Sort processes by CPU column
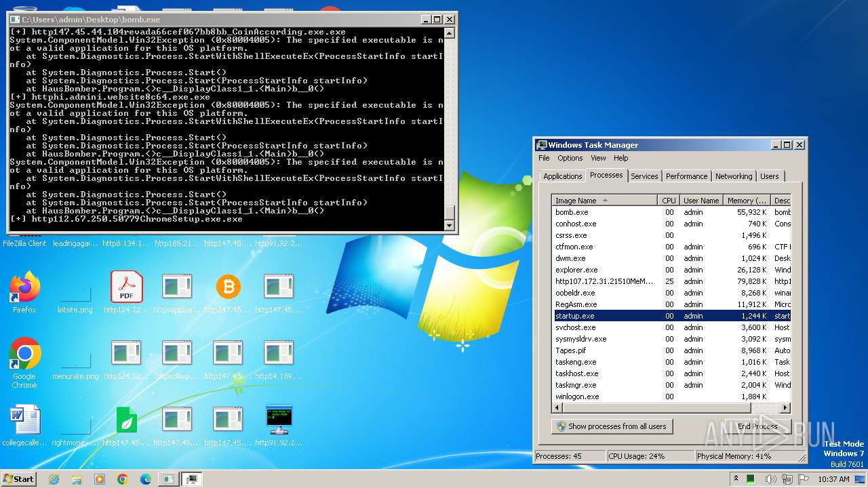Screen dimensions: 868x488 (669, 201)
